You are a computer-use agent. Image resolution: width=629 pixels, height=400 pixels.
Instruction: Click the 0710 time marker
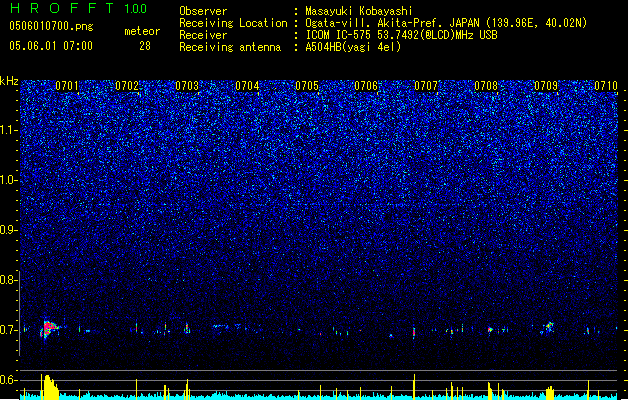[x=606, y=86]
